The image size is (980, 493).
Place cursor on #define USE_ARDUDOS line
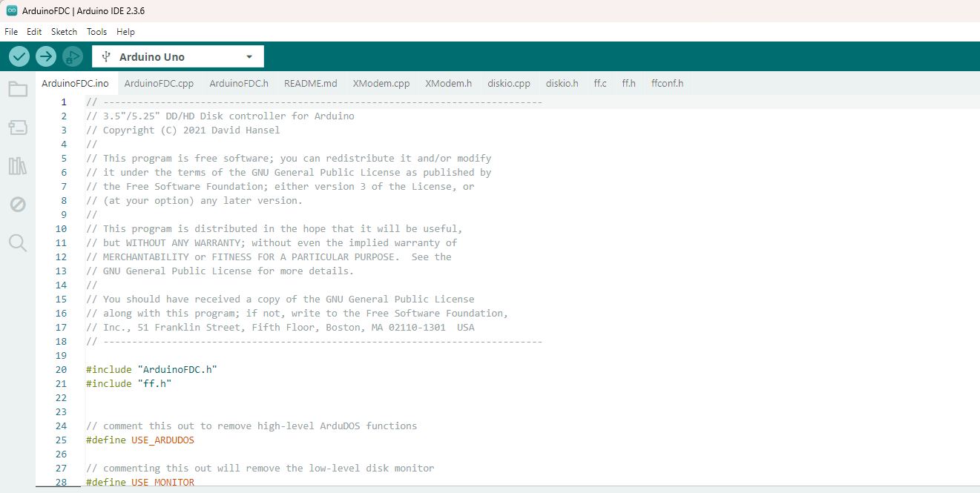140,440
